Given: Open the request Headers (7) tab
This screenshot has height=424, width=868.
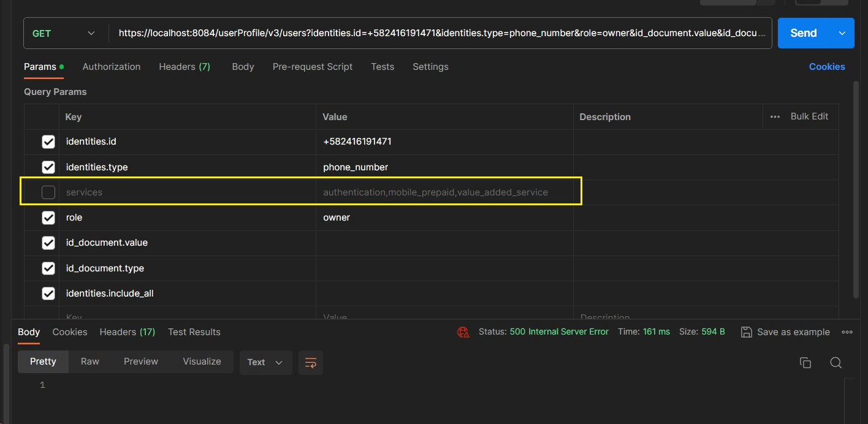Looking at the screenshot, I should coord(185,67).
